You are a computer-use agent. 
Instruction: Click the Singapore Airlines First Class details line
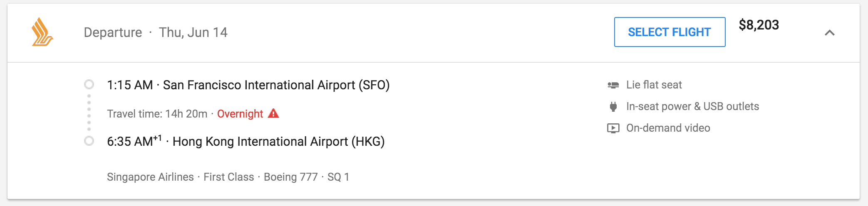coord(228,177)
